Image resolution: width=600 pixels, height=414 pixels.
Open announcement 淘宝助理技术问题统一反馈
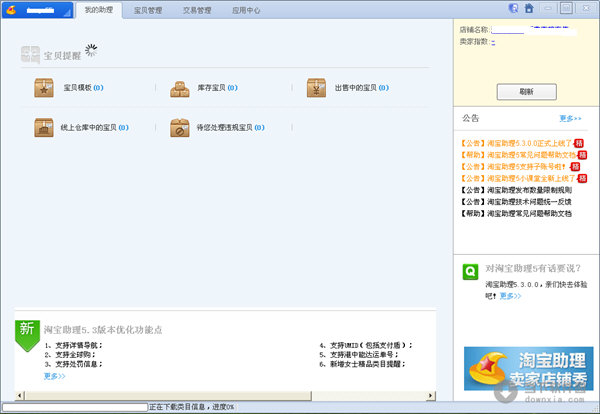(516, 202)
